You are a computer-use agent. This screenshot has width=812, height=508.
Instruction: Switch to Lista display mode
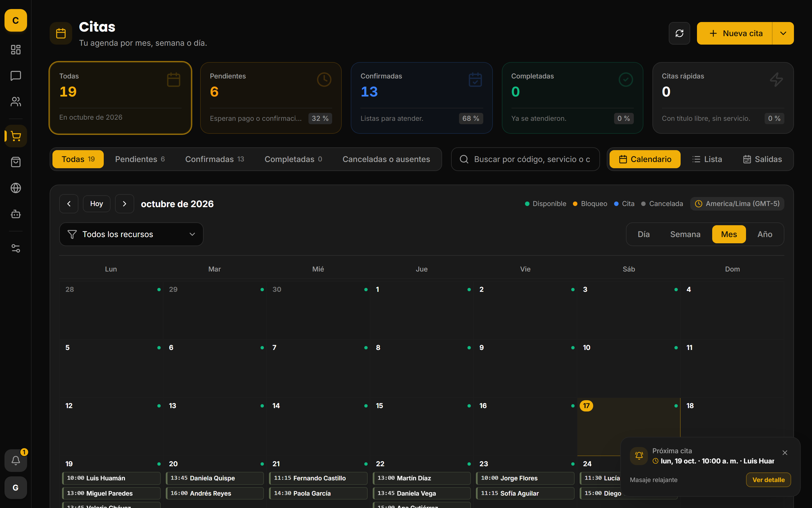click(x=707, y=159)
